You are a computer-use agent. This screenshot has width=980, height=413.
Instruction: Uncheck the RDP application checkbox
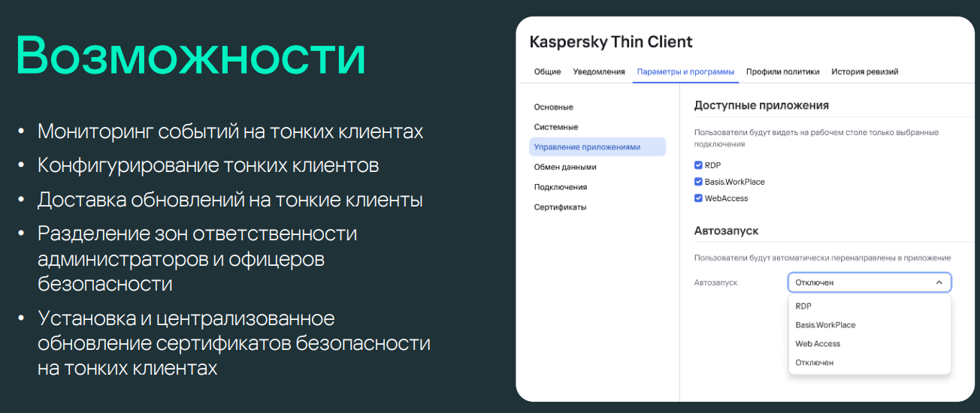(698, 165)
